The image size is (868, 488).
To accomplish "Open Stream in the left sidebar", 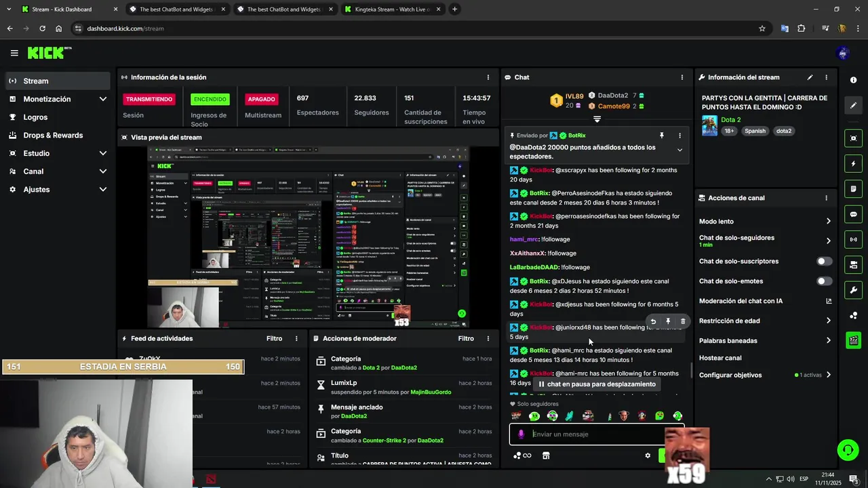I will (x=57, y=81).
